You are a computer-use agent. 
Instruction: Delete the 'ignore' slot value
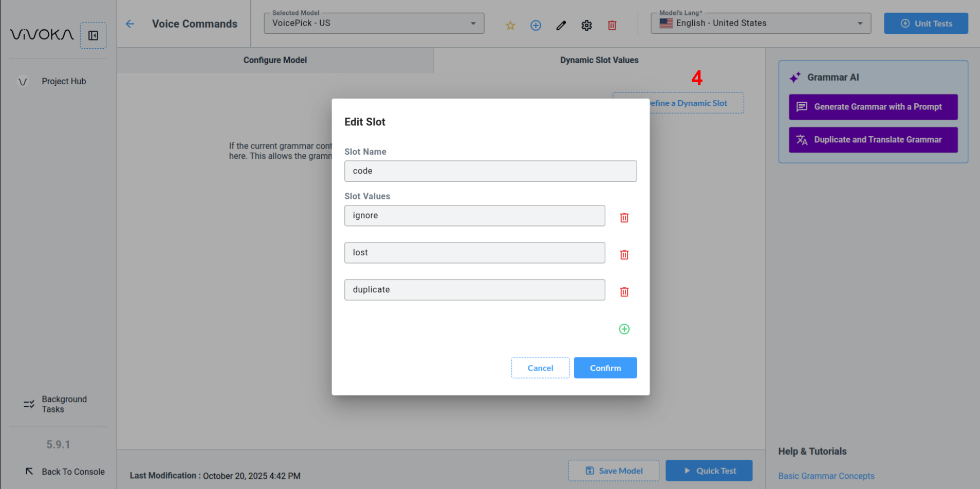[624, 218]
